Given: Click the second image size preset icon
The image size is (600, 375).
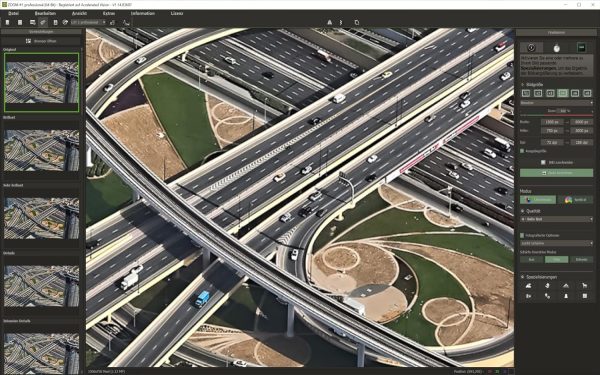Looking at the screenshot, I should (538, 93).
